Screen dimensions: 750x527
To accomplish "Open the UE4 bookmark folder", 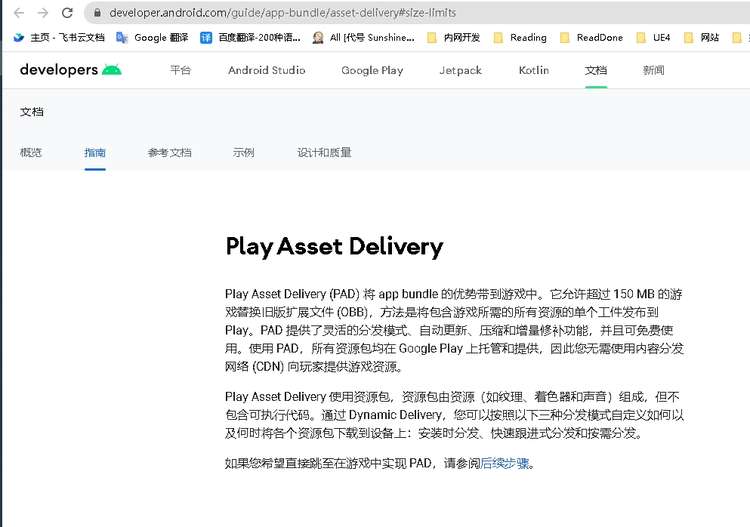I will (x=653, y=37).
